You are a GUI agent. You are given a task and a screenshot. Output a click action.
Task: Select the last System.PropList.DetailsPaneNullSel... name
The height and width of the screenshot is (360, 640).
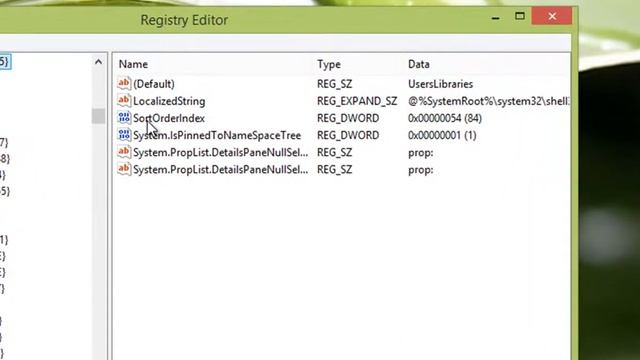point(221,170)
